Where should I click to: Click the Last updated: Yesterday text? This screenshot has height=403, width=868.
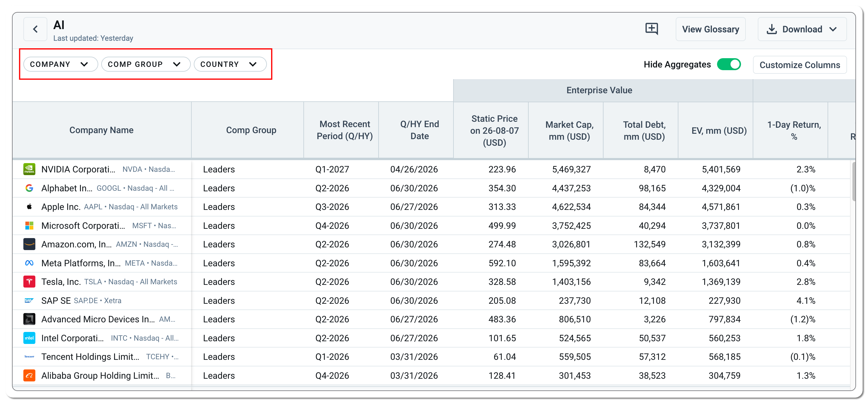coord(93,38)
